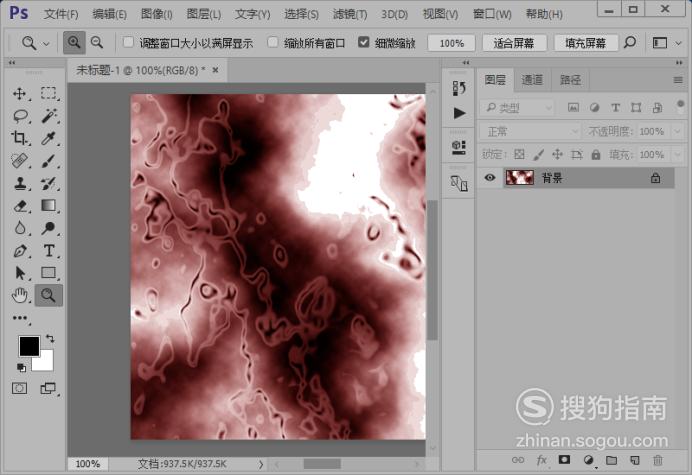Screen dimensions: 692x475
Task: Open the 不透明度 opacity dropdown arrow
Action: 677,131
